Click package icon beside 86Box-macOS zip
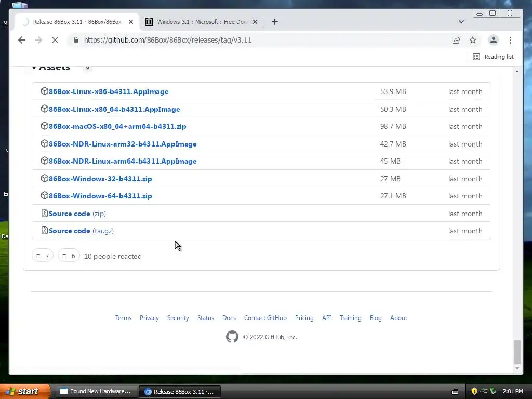This screenshot has width=532, height=399. tap(45, 126)
